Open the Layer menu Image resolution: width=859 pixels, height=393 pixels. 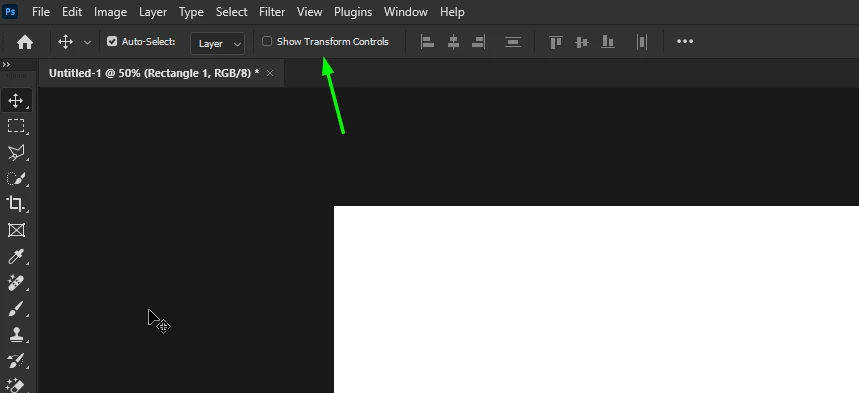pyautogui.click(x=153, y=12)
